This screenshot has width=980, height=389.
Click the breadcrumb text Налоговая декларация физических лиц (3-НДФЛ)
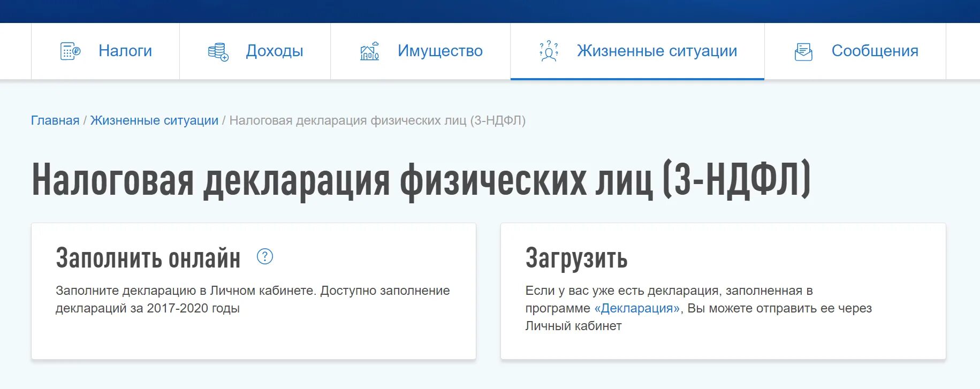tap(377, 120)
